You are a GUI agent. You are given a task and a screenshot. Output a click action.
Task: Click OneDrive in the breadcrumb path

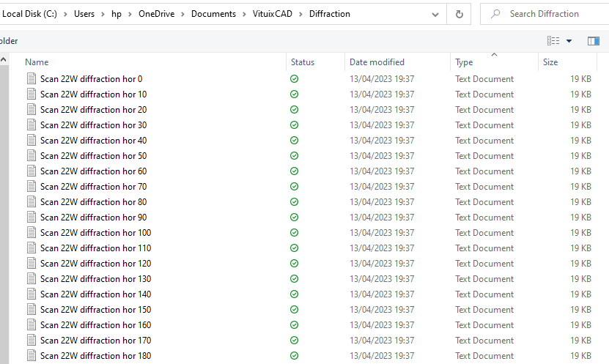pos(157,14)
